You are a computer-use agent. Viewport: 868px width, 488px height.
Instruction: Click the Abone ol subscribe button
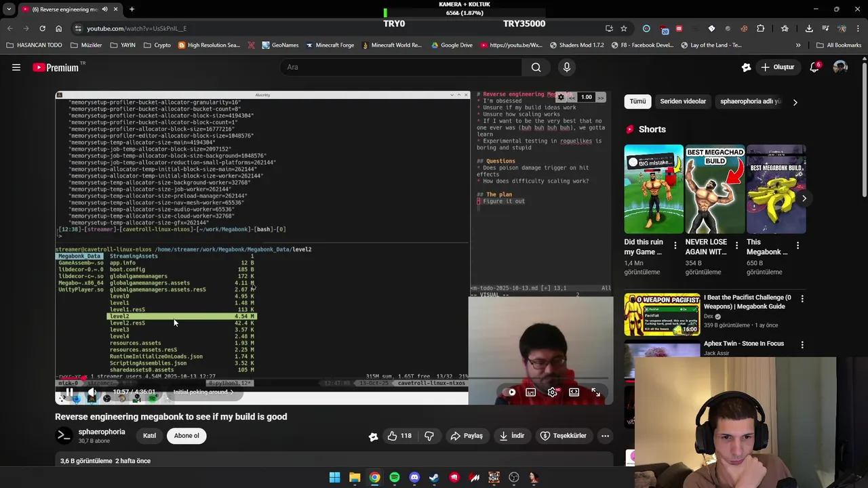[186, 436]
